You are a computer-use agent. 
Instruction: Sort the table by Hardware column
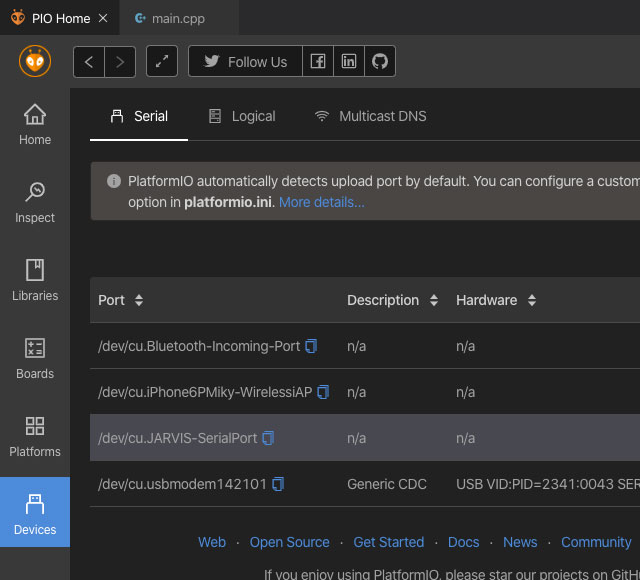(x=532, y=300)
